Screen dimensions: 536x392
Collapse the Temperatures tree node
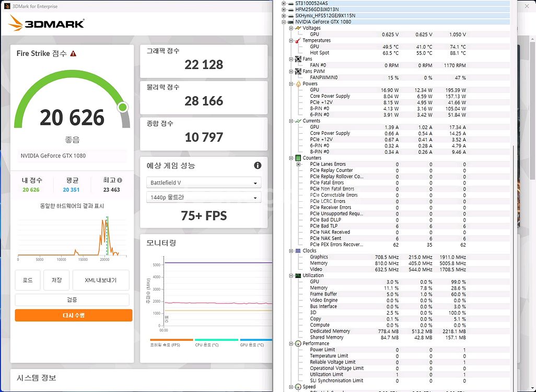tap(291, 40)
